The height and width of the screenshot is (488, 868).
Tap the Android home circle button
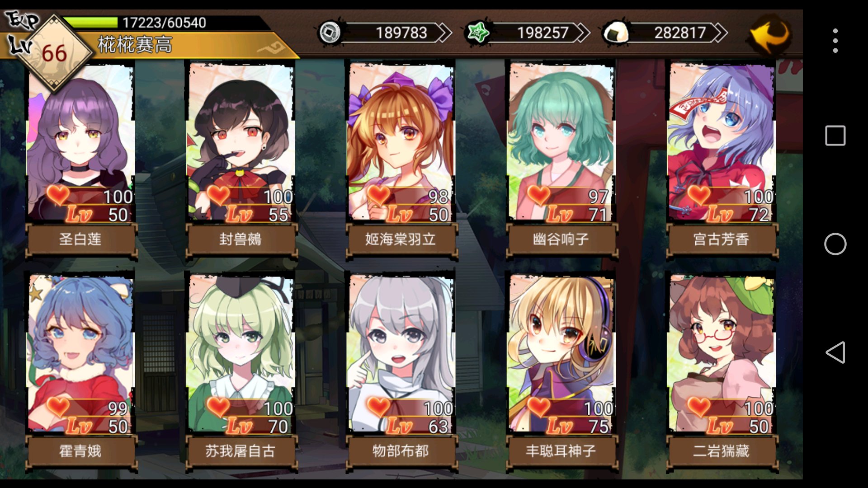835,244
